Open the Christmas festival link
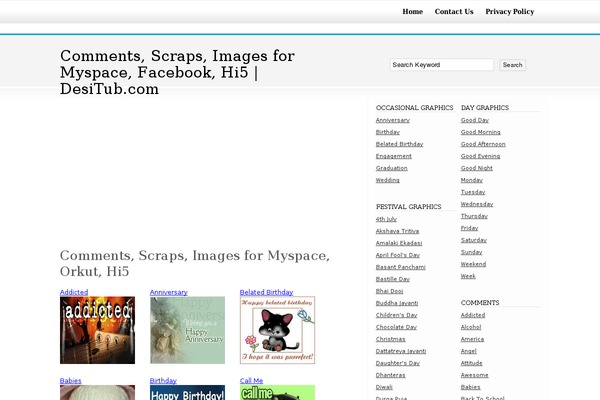Image resolution: width=600 pixels, height=400 pixels. click(390, 339)
